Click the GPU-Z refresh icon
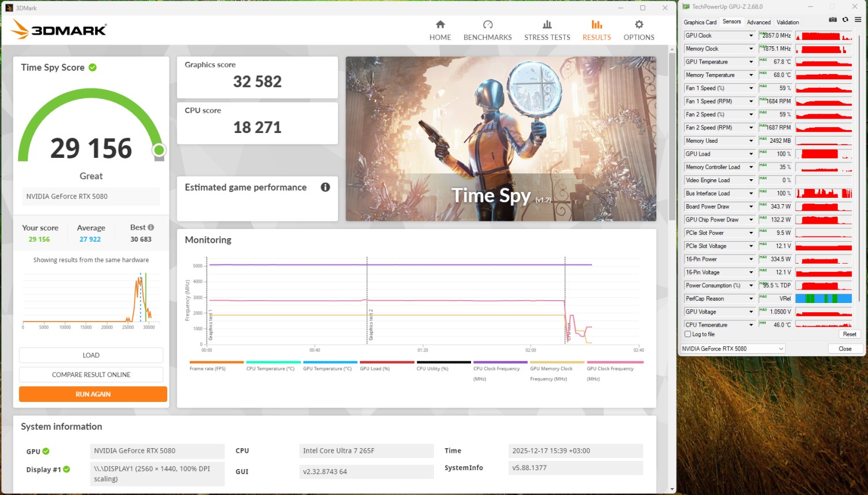 (845, 20)
